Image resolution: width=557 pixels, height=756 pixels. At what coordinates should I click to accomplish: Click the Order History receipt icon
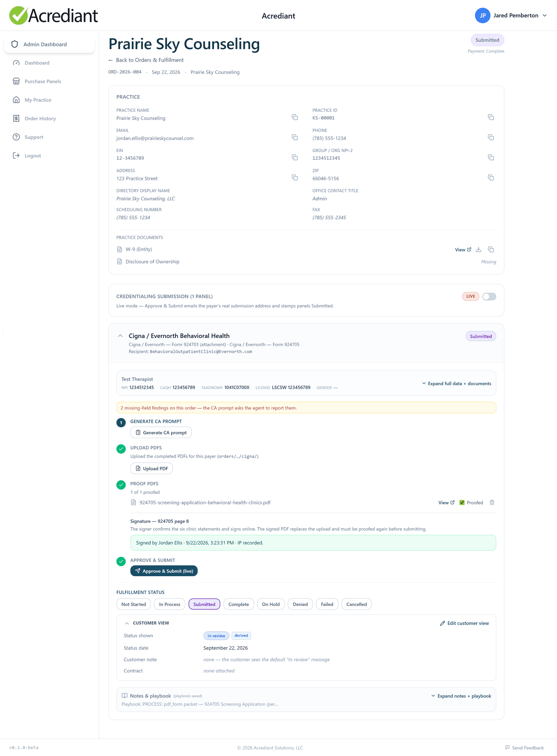pyautogui.click(x=16, y=118)
